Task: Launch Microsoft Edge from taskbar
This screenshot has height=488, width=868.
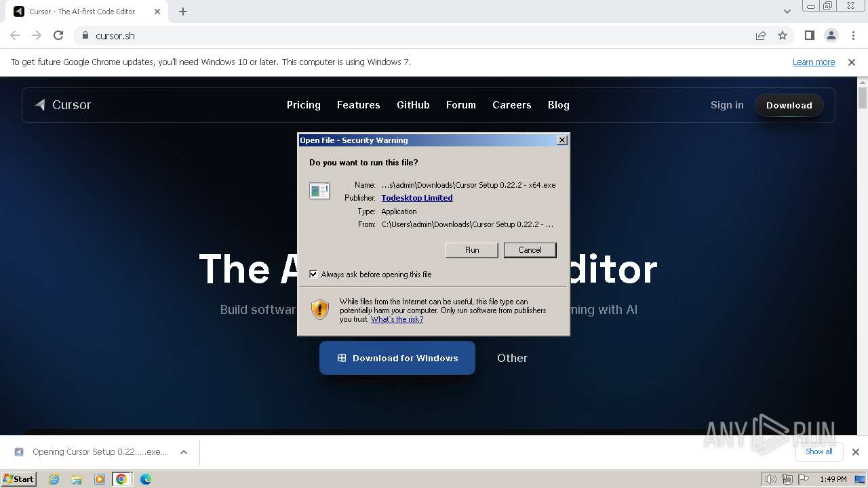Action: coord(145,479)
